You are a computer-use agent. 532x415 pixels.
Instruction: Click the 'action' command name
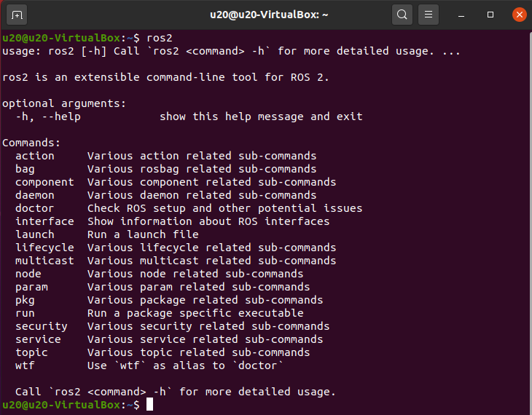click(x=34, y=156)
